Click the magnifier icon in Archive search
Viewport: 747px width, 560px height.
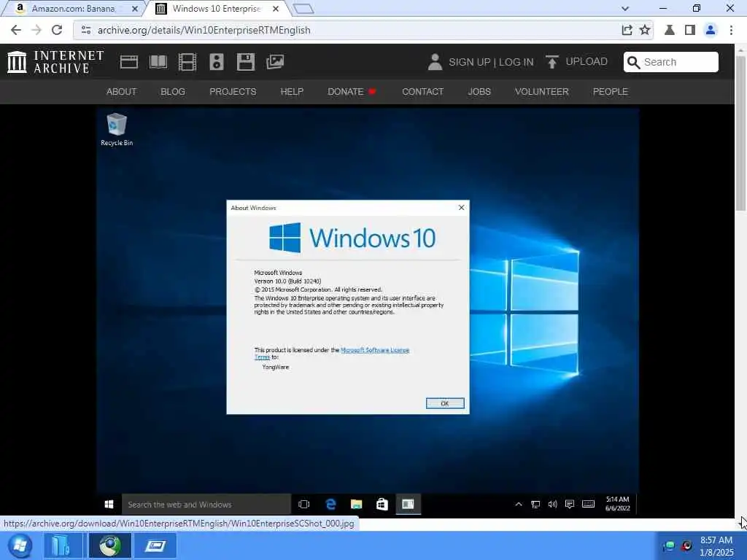click(634, 62)
